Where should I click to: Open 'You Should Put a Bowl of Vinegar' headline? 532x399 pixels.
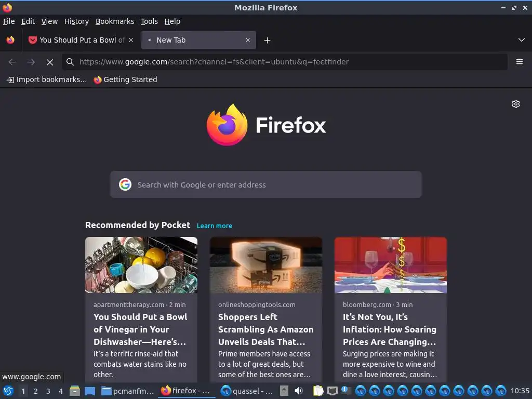click(x=140, y=329)
